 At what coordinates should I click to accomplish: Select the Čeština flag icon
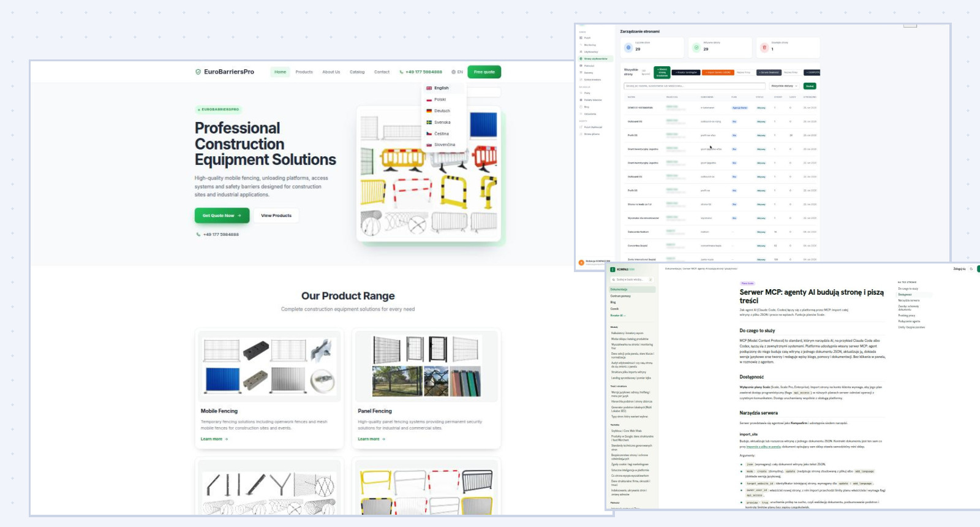tap(429, 134)
